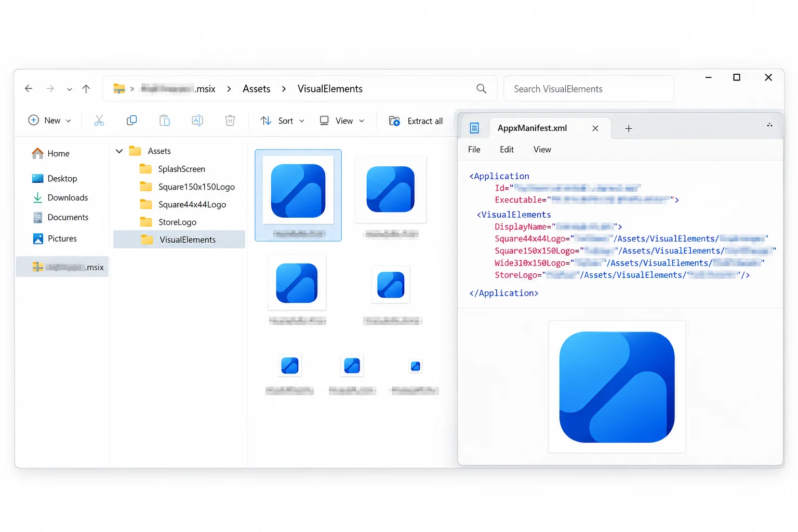Switch to AppxManifest.xml tab
Viewport: 798px width, 532px height.
[x=532, y=128]
